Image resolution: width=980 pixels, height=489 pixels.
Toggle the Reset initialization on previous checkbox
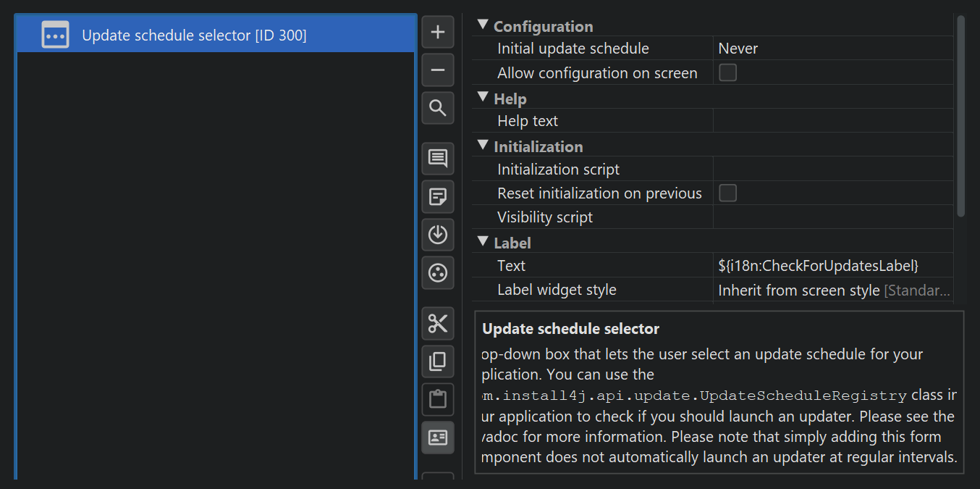727,193
